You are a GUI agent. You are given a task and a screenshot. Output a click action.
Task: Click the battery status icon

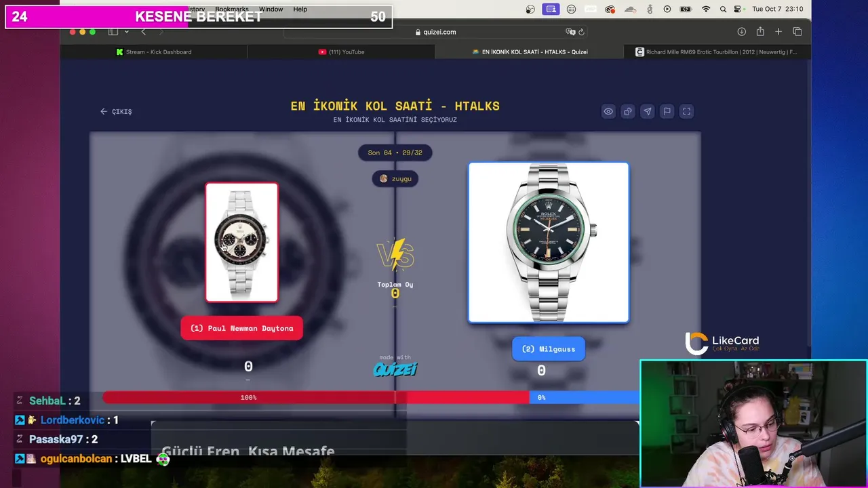pyautogui.click(x=686, y=9)
